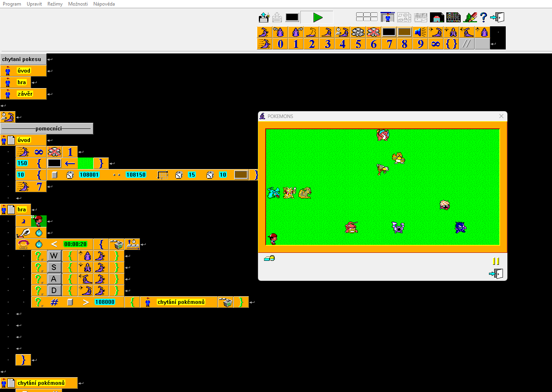Click the blue question mark help icon
Viewport: 552px width, 392px height.
click(483, 17)
